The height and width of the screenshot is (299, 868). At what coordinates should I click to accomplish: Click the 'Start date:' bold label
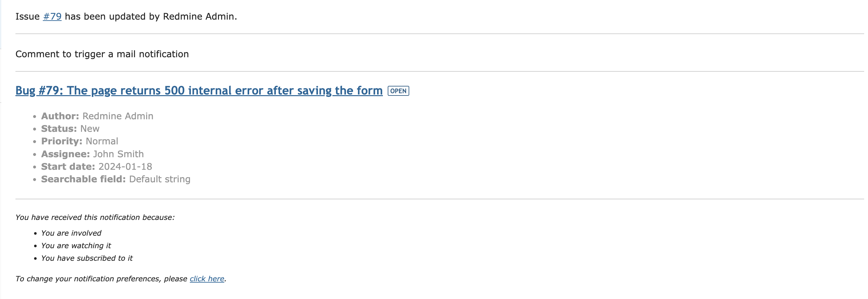pos(68,167)
